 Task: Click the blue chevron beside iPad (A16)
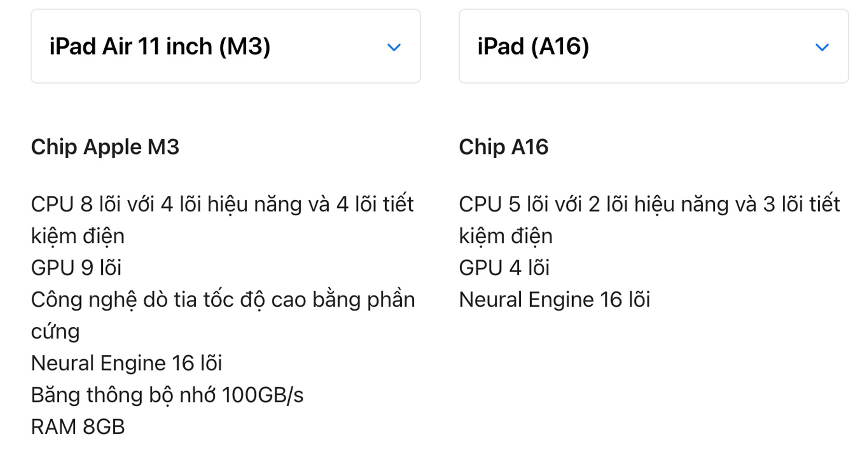click(822, 48)
